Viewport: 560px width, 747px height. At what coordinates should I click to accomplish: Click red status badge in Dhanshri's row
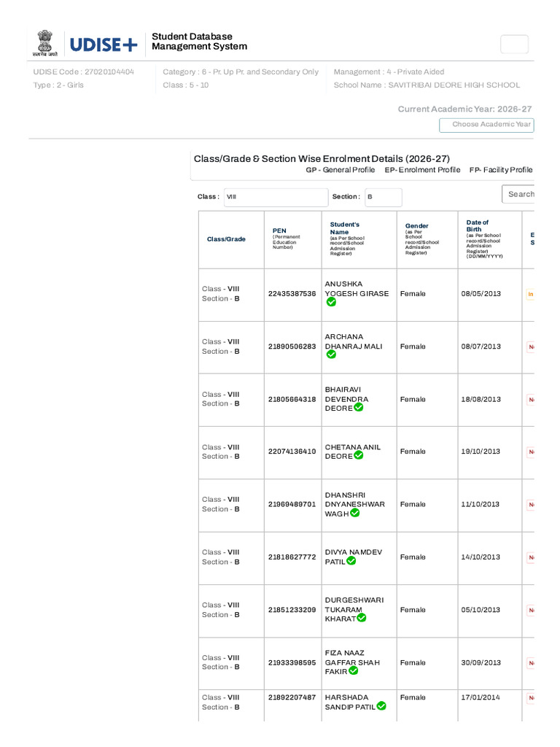click(x=531, y=505)
